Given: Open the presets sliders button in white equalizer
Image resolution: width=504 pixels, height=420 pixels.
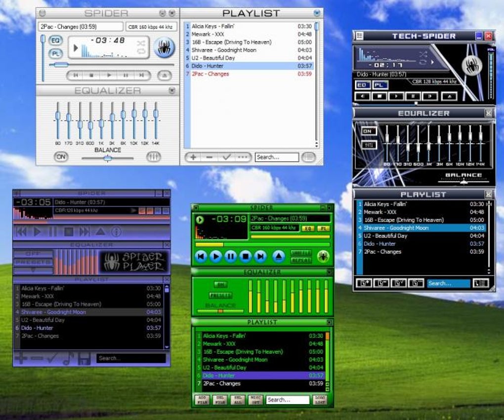Looking at the screenshot, I should 154,157.
